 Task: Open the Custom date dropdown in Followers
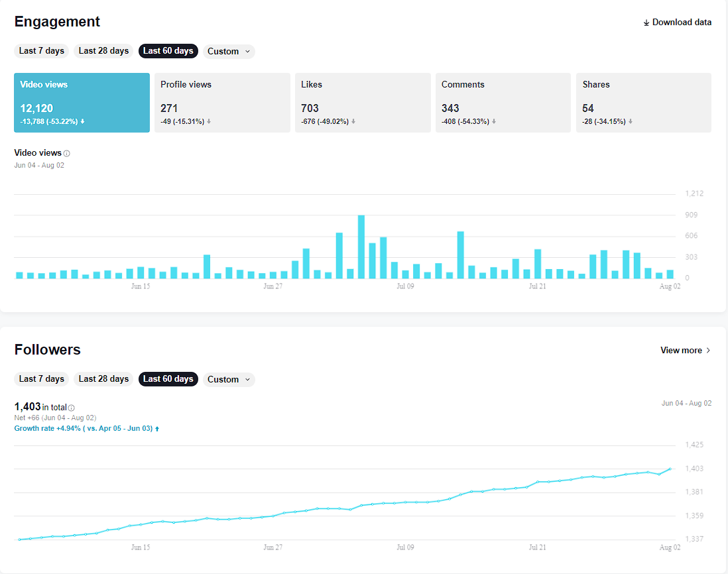[x=229, y=380]
